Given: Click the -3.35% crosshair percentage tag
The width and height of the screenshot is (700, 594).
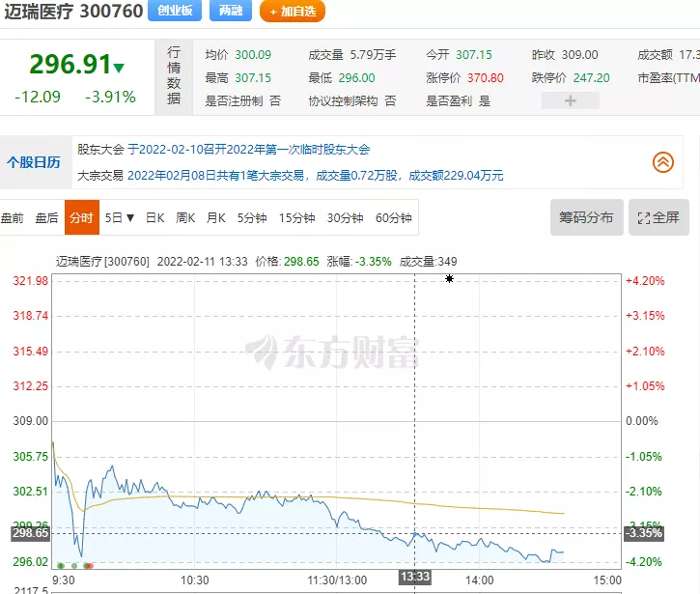Looking at the screenshot, I should [644, 533].
